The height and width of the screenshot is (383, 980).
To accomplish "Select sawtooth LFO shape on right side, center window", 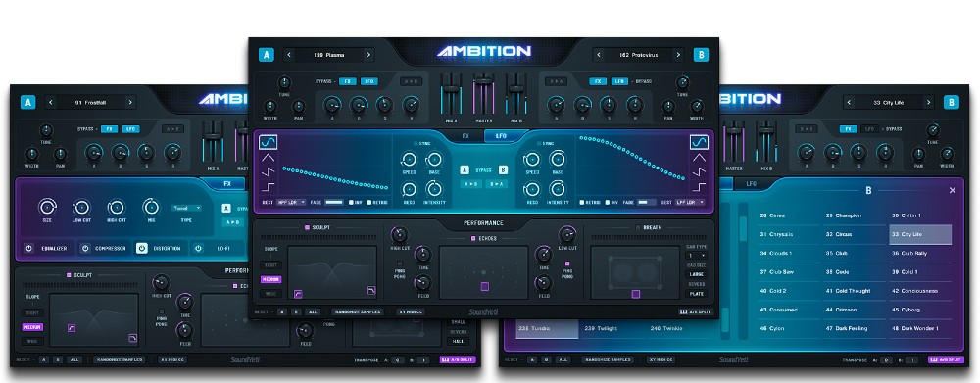I will [x=699, y=171].
